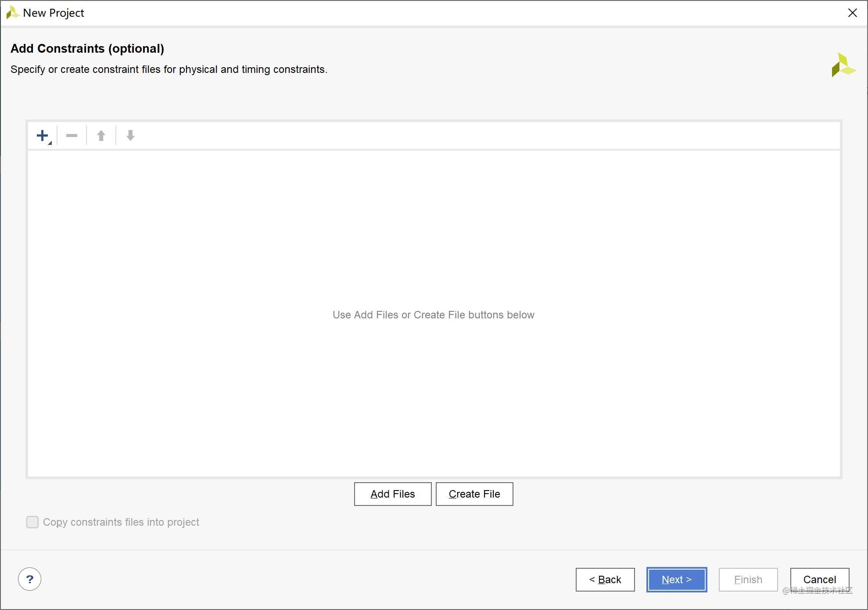Cancel the New Project wizard
868x610 pixels.
point(819,580)
